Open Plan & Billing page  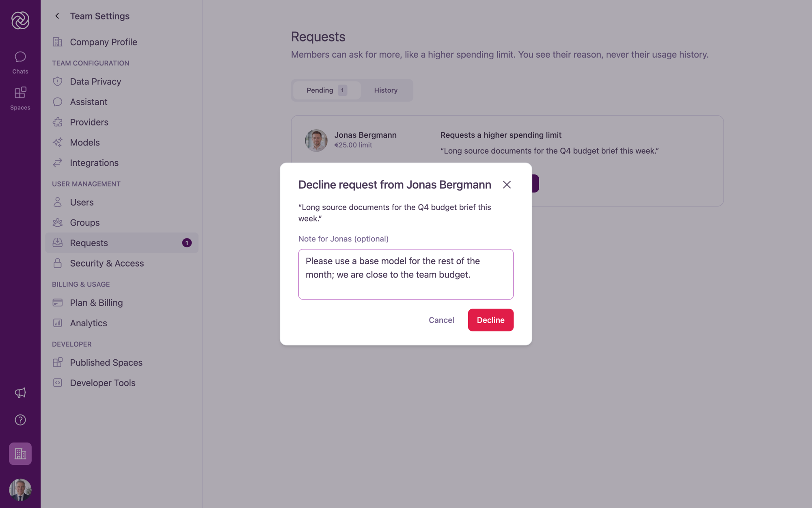click(x=122, y=302)
